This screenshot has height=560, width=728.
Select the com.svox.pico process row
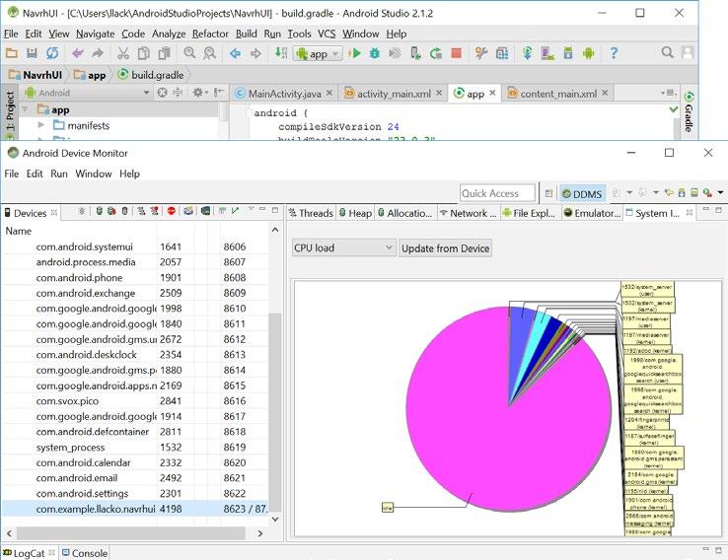pyautogui.click(x=134, y=401)
